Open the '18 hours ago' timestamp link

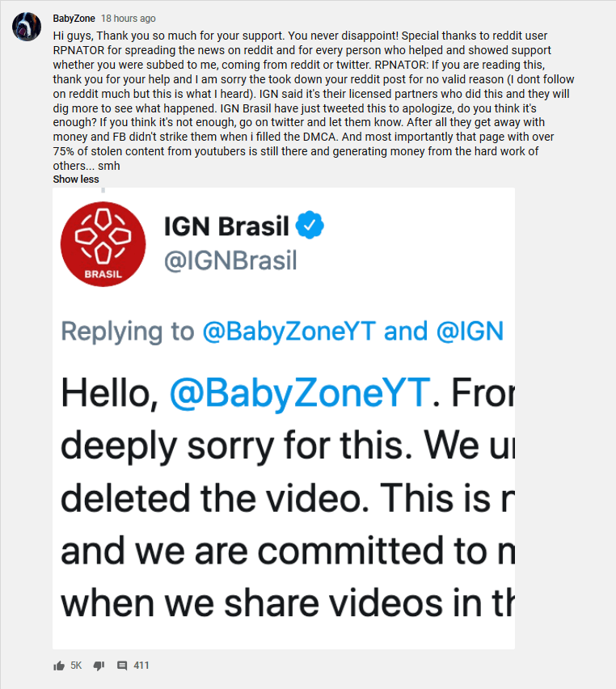[x=129, y=19]
